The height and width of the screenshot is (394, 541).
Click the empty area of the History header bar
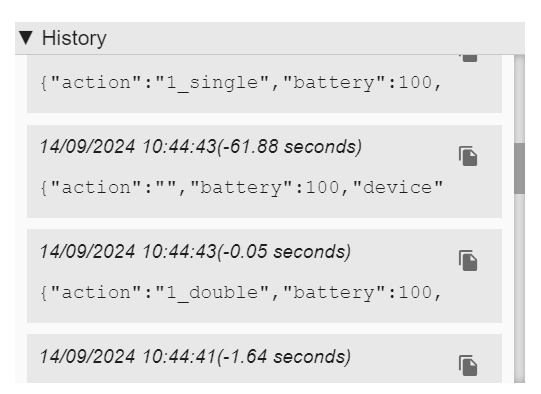pos(316,38)
